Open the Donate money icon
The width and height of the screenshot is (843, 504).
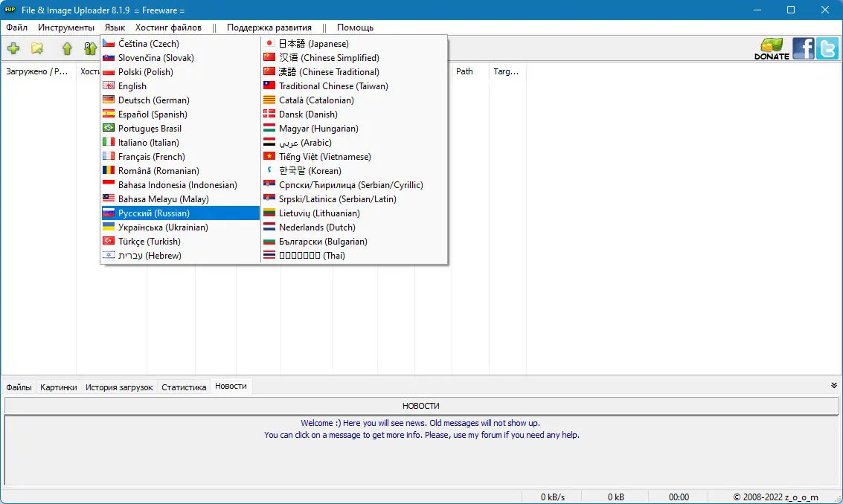(x=772, y=49)
